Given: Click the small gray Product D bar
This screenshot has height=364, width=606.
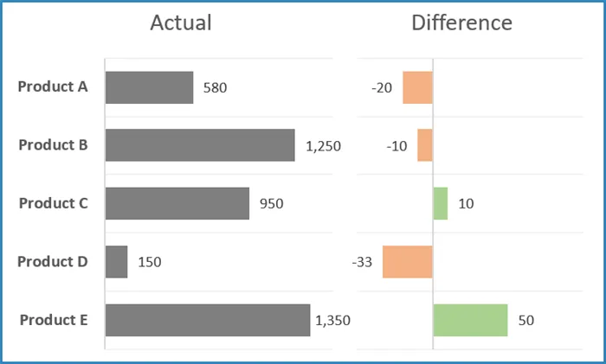Looking at the screenshot, I should click(x=117, y=262).
